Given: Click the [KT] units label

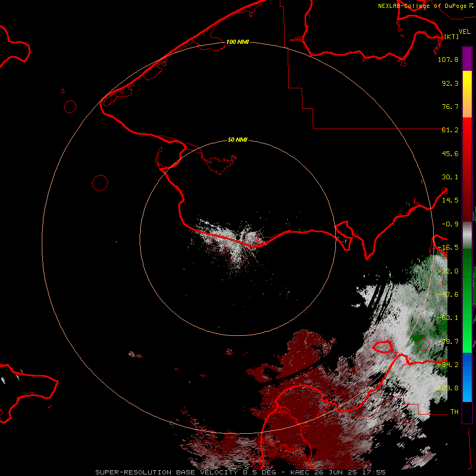Looking at the screenshot, I should 452,36.
